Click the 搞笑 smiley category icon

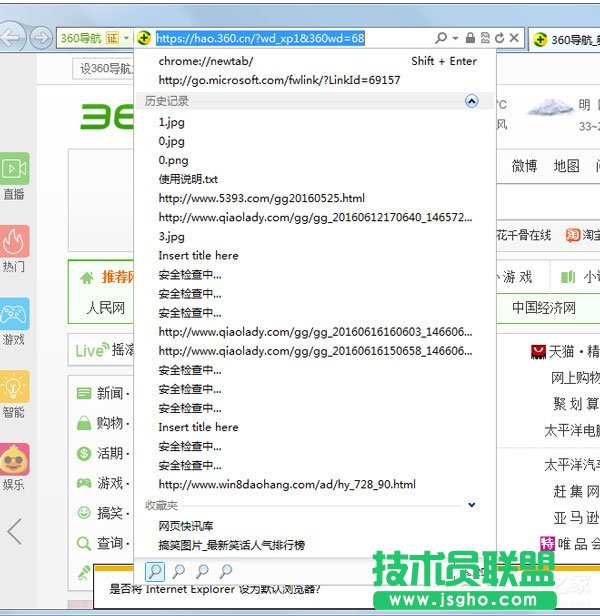pyautogui.click(x=84, y=513)
